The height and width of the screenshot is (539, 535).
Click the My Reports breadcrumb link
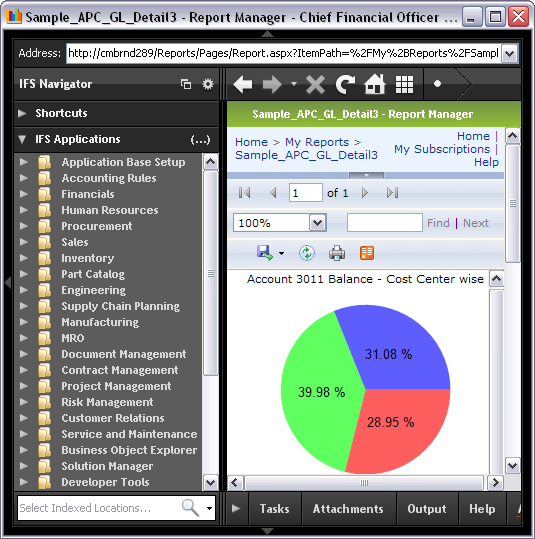click(317, 142)
